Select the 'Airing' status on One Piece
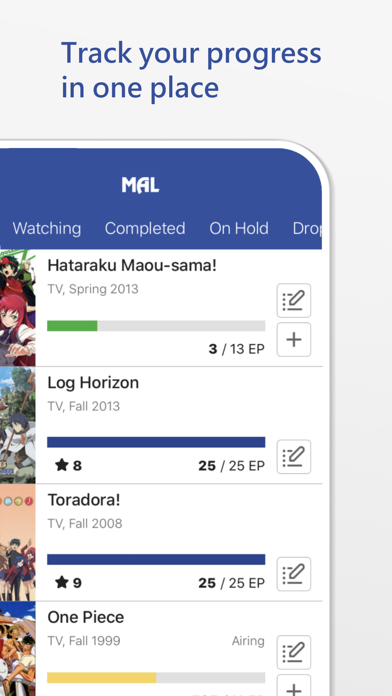This screenshot has width=392, height=696. tap(248, 641)
